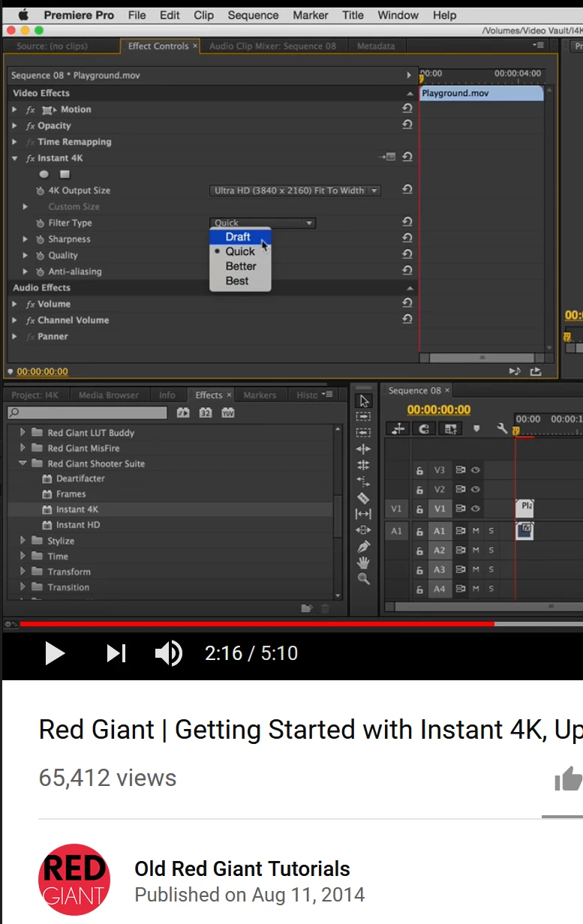Toggle sync lock on track A3
The image size is (583, 924).
click(x=460, y=570)
